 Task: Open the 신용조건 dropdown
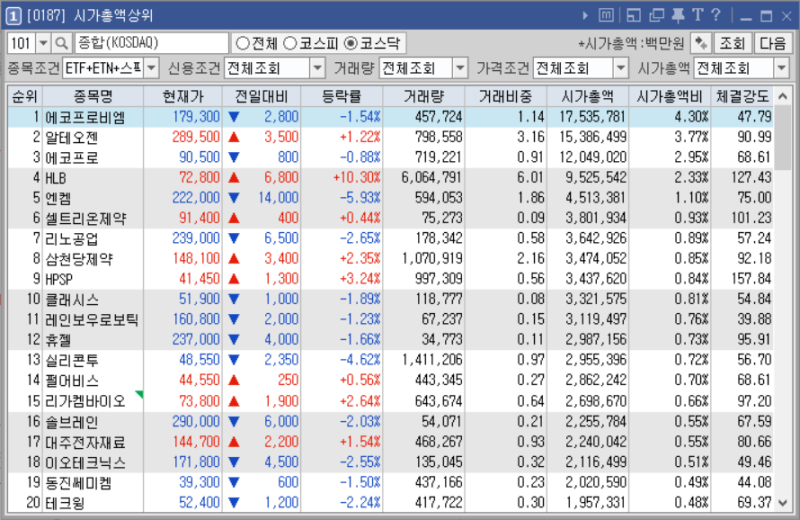(x=317, y=68)
